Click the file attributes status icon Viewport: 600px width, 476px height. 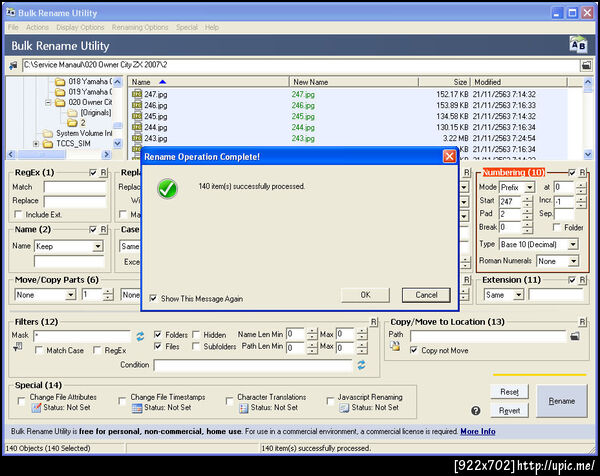(x=36, y=408)
